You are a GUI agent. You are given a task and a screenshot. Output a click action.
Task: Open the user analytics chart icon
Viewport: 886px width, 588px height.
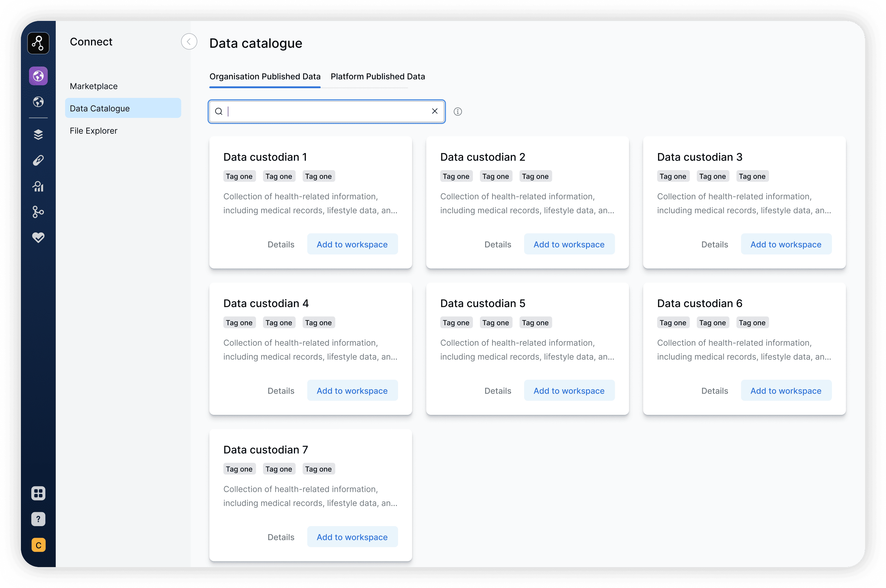pyautogui.click(x=38, y=187)
